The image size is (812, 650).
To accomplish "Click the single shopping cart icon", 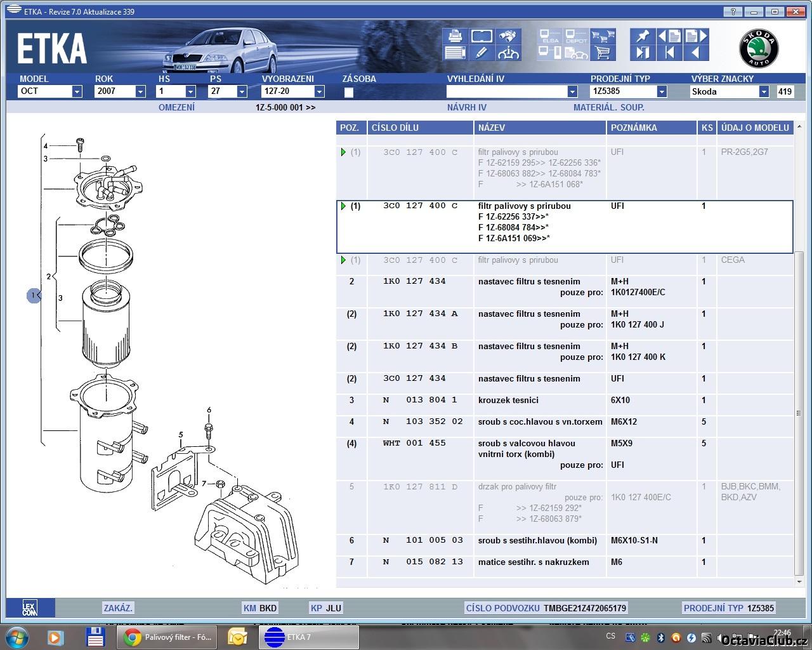I will point(603,53).
